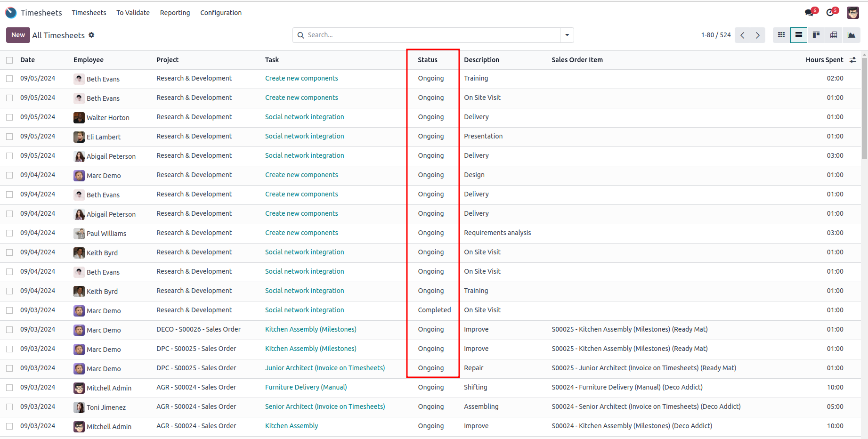Switch to the pivot table view

click(x=834, y=35)
